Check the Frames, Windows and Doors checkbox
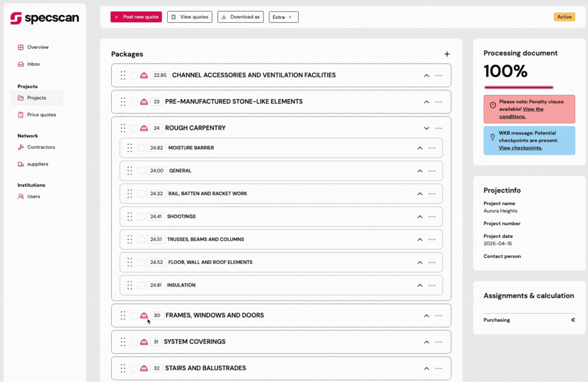 134,315
